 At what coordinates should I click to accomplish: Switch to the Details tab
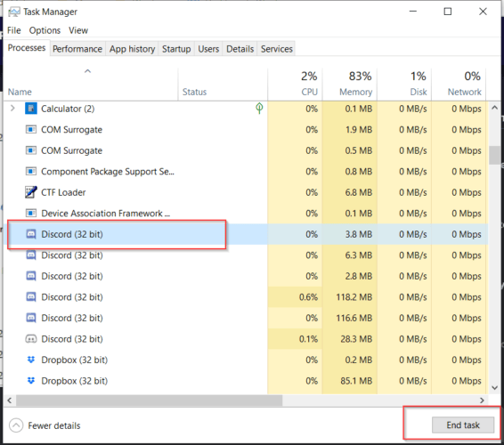coord(240,49)
